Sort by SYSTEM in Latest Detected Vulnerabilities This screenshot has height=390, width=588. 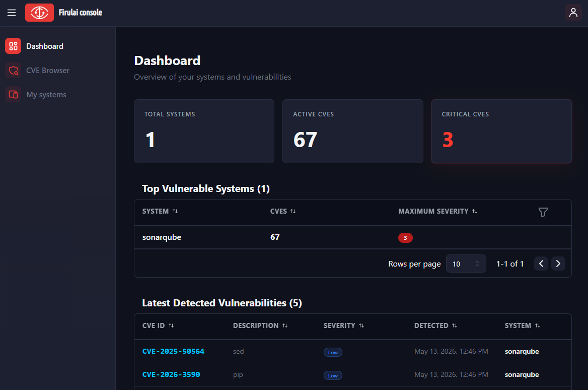pos(537,326)
